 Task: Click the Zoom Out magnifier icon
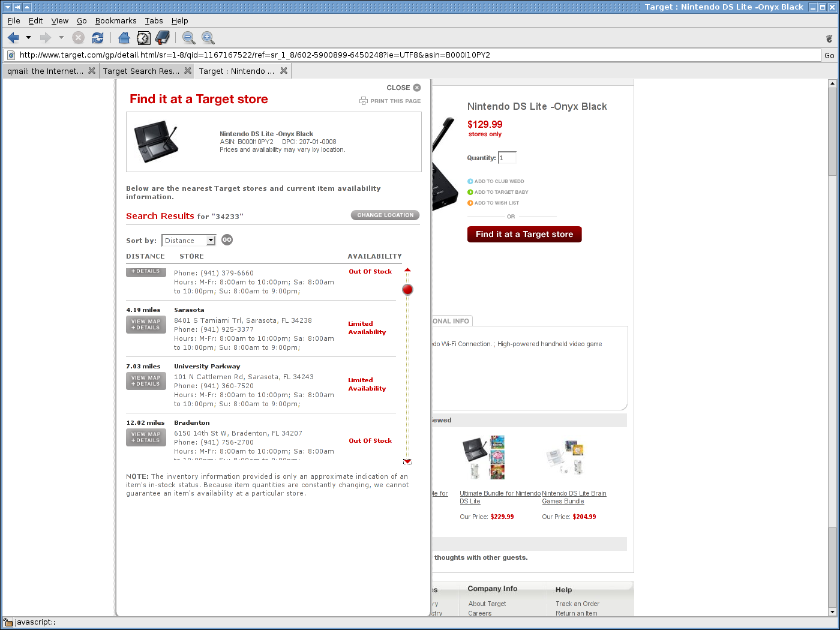click(189, 38)
